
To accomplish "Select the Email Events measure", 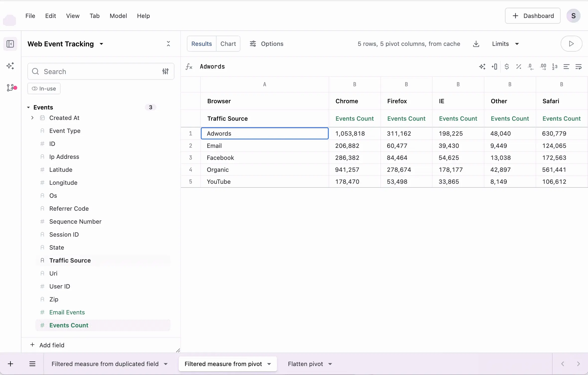I will pyautogui.click(x=103, y=312).
